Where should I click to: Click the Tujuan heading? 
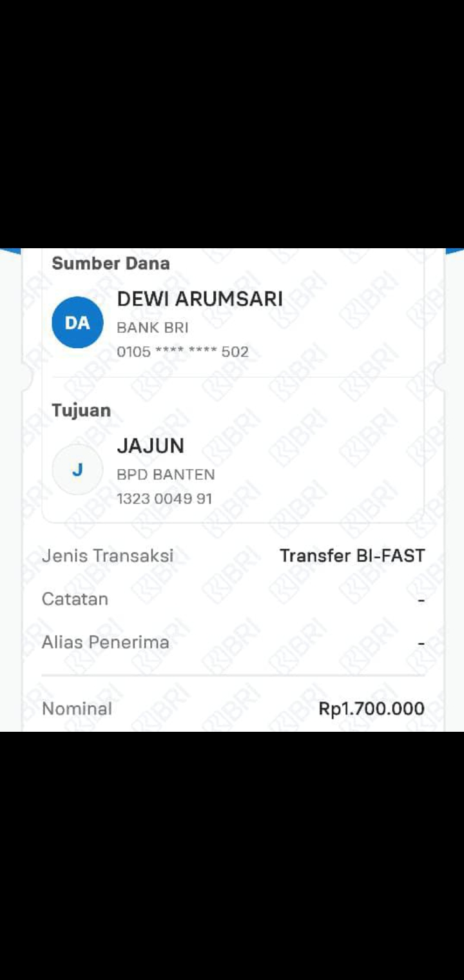click(x=81, y=410)
